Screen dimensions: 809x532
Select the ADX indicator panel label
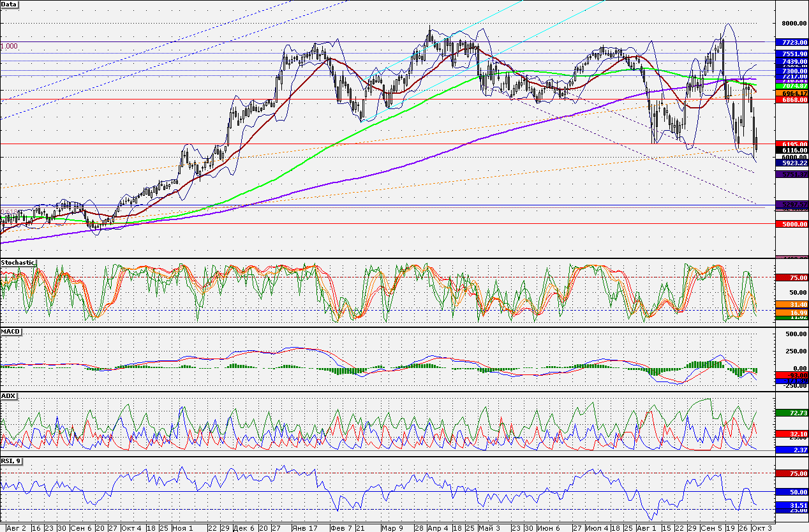(x=8, y=396)
